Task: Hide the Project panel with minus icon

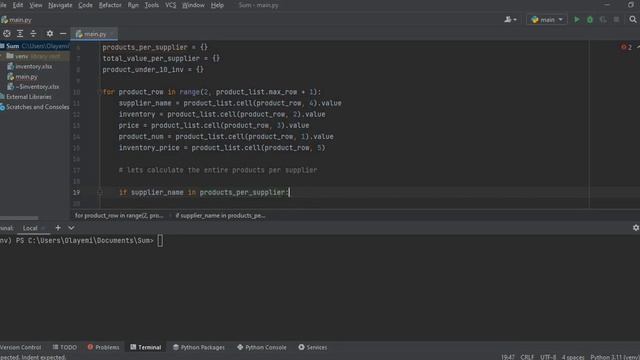Action: [63, 34]
